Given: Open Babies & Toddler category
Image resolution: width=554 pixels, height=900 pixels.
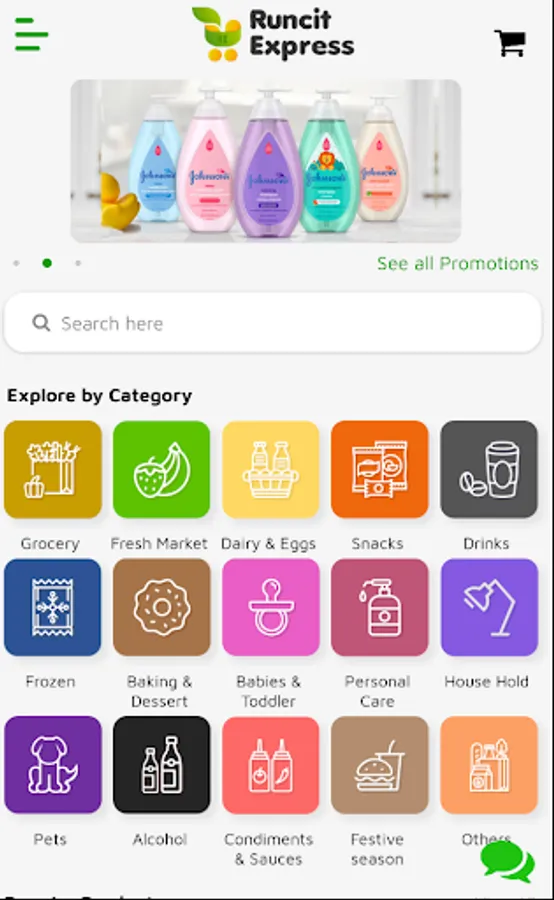Looking at the screenshot, I should [270, 607].
